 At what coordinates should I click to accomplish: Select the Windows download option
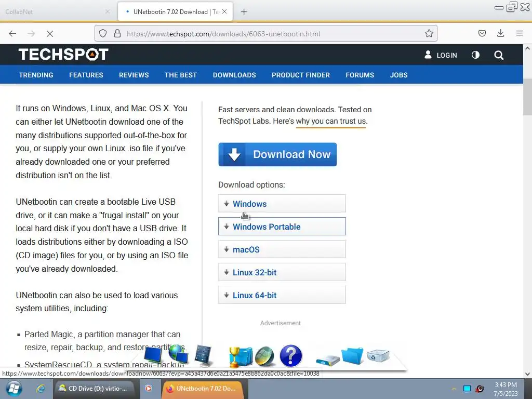282,204
